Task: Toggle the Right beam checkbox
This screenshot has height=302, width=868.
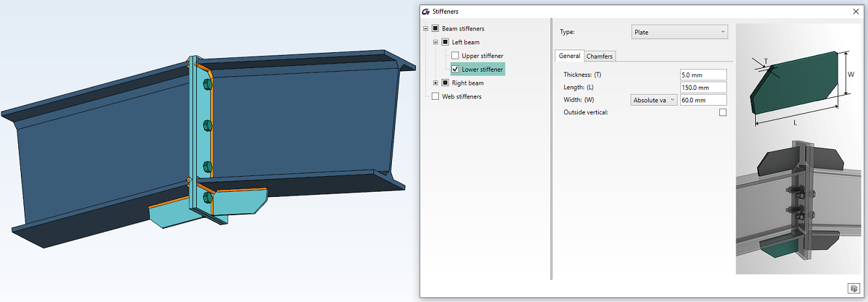Action: point(445,83)
